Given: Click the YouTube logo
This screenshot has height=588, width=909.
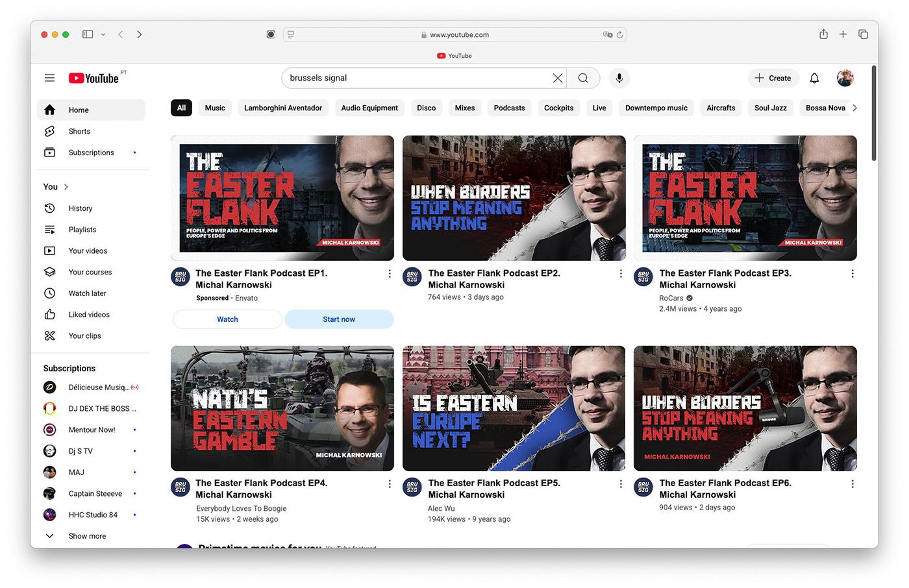Looking at the screenshot, I should [94, 78].
